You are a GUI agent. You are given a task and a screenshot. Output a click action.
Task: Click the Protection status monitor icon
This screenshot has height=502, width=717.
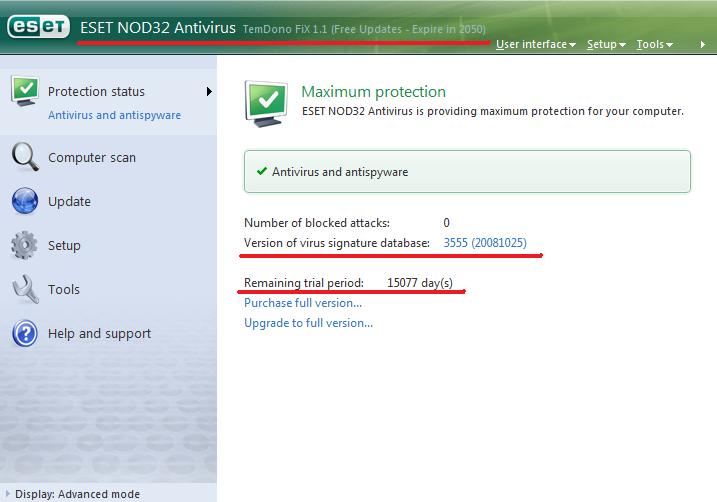point(24,91)
